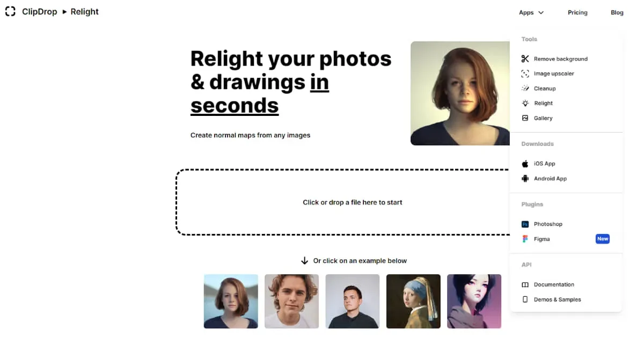This screenshot has height=344, width=644.
Task: Choose the curly-haired man example thumbnail
Action: tap(291, 301)
